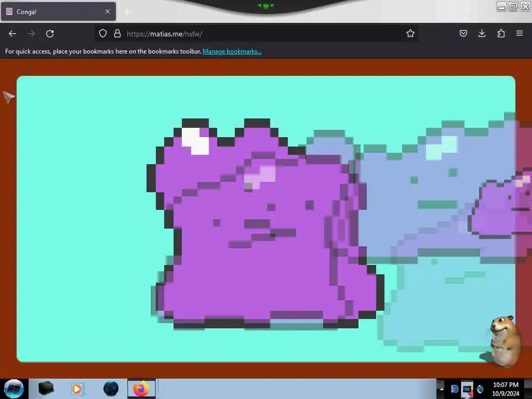The height and width of the screenshot is (399, 532).
Task: Open the Windows Start menu
Action: click(14, 389)
